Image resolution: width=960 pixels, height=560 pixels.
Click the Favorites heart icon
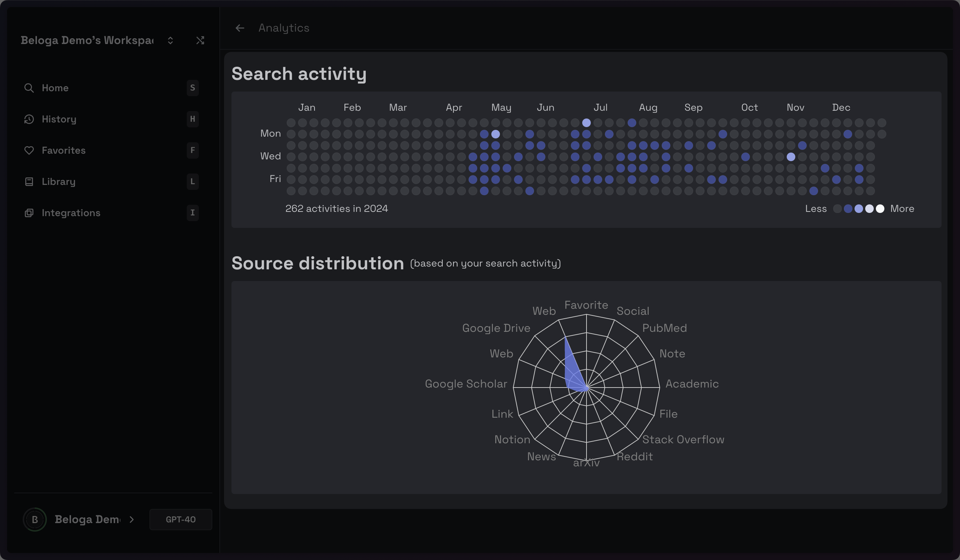[29, 150]
